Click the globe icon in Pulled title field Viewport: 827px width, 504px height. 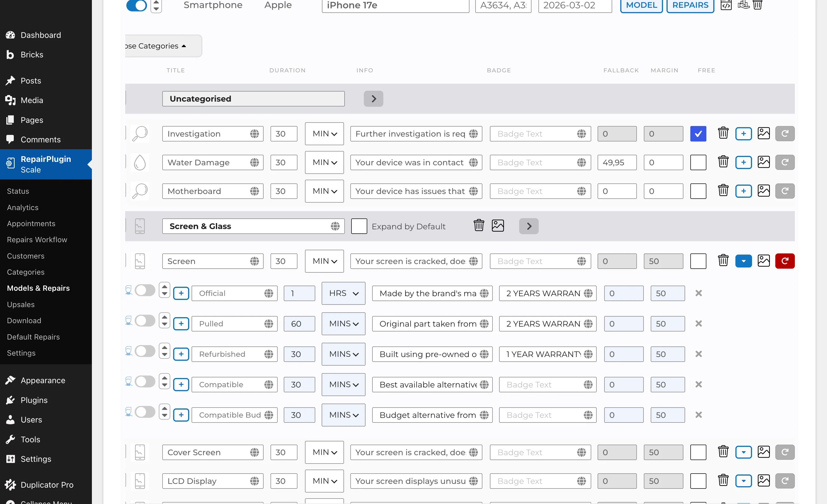point(268,324)
